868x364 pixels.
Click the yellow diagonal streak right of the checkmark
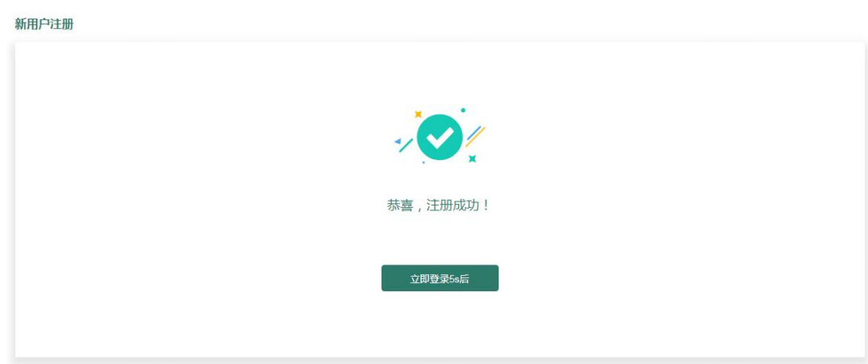pos(475,137)
